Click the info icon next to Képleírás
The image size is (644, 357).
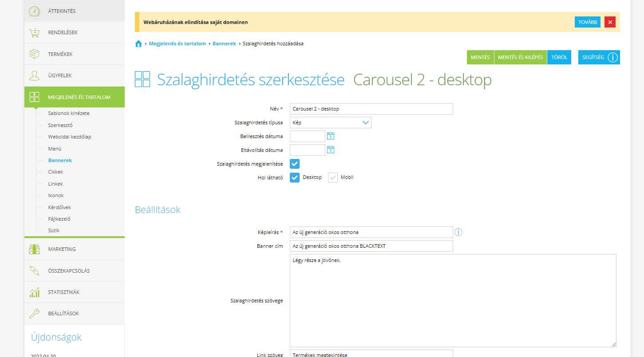[x=458, y=232]
